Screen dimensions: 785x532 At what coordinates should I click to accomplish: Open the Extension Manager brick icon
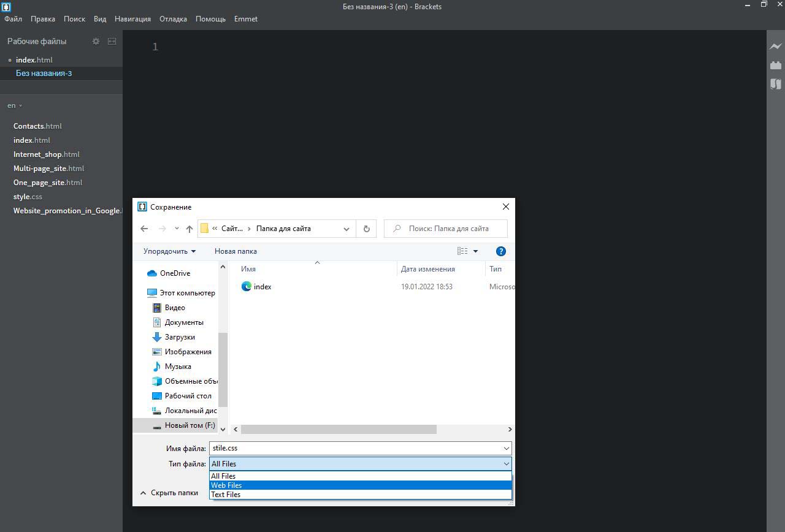776,65
